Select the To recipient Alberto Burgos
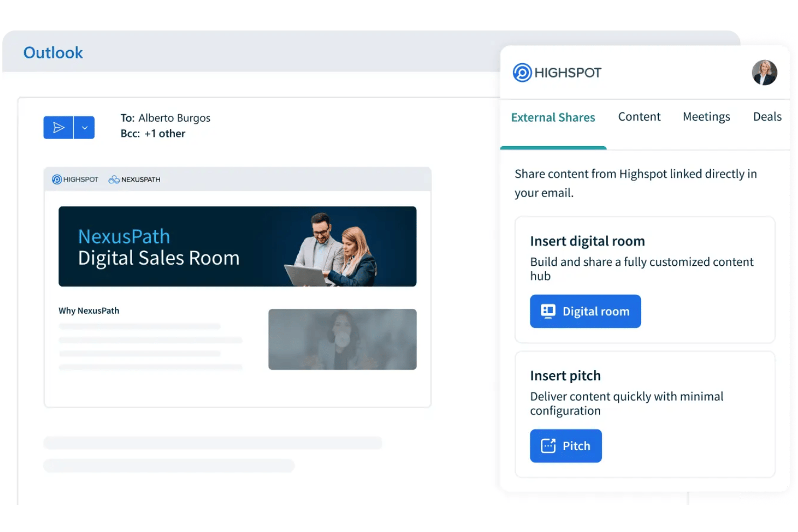Viewport: 798px width, 532px height. 174,118
